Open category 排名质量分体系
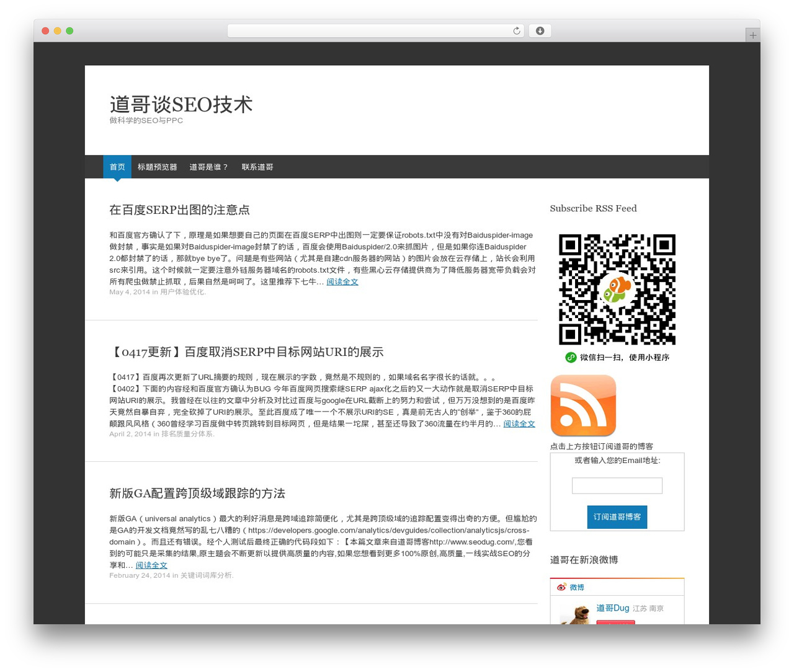 pyautogui.click(x=187, y=434)
